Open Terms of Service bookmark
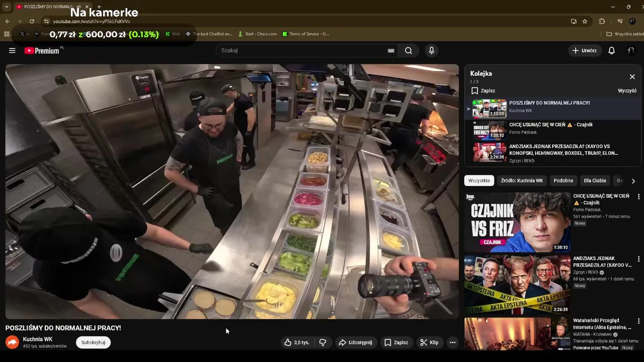This screenshot has width=644, height=362. 305,34
